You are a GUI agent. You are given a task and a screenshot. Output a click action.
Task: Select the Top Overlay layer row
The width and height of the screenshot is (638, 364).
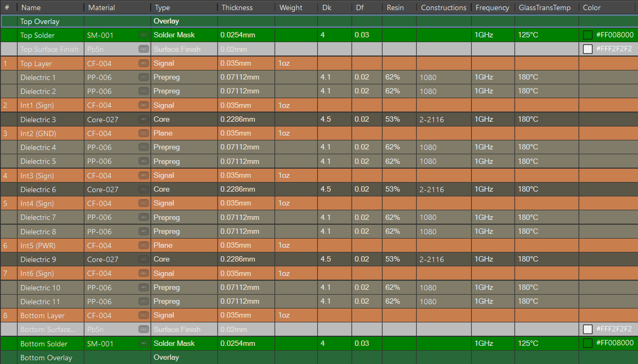coord(40,21)
